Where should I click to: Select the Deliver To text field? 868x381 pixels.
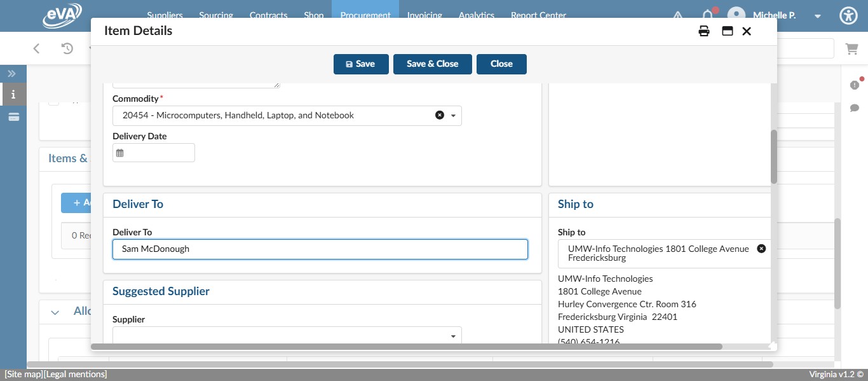click(320, 249)
